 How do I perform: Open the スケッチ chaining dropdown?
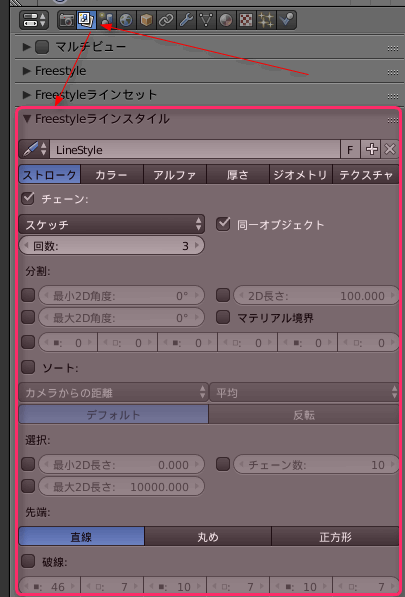click(112, 224)
